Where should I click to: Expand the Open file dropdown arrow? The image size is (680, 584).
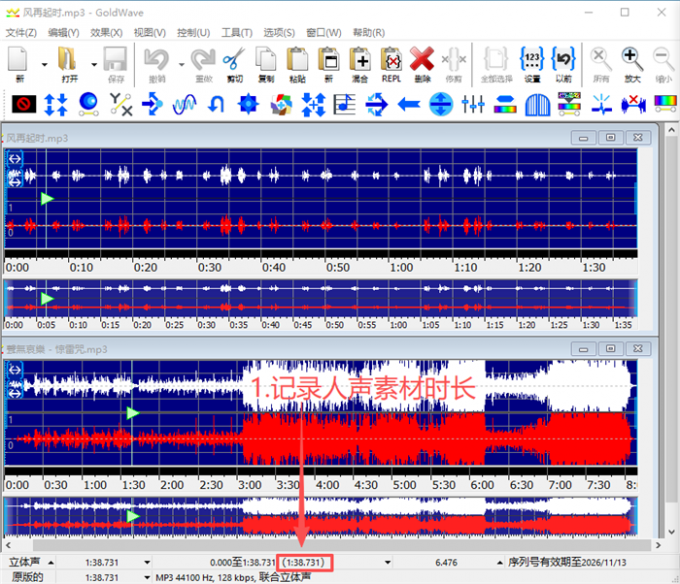click(93, 64)
